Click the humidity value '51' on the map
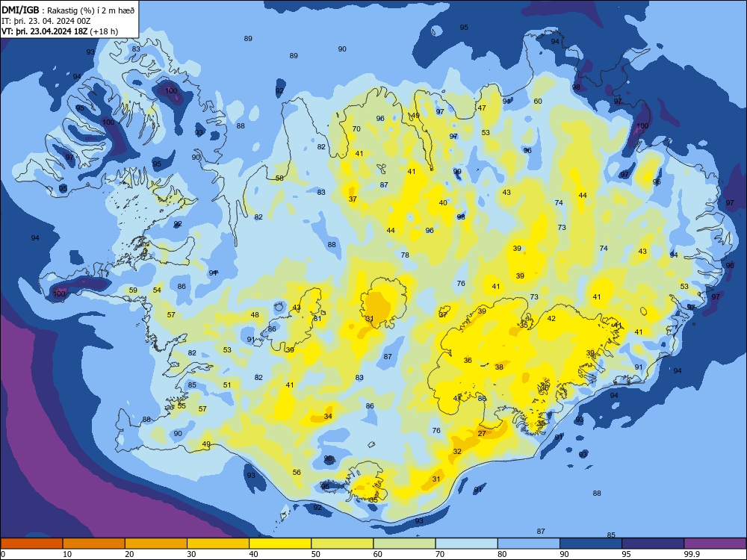 click(227, 385)
